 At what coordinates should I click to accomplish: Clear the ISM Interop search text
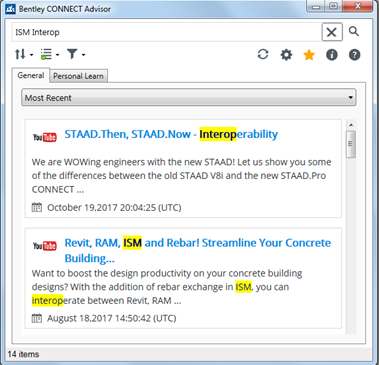tap(332, 32)
